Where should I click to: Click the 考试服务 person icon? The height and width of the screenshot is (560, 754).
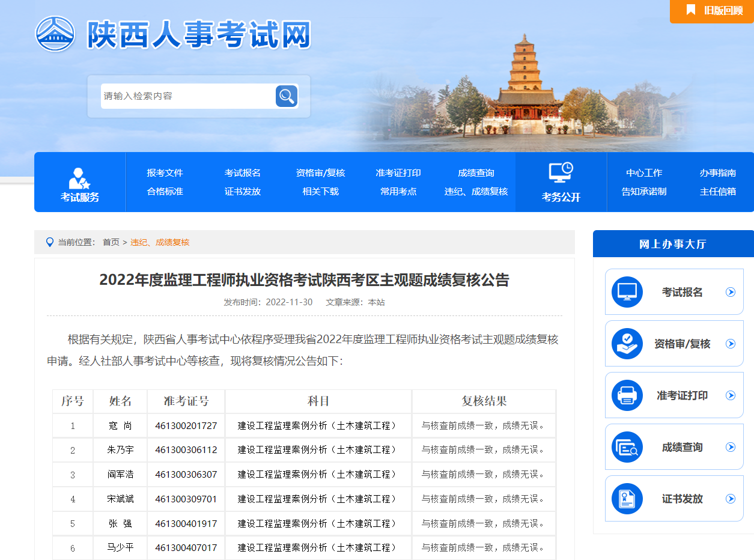point(79,178)
